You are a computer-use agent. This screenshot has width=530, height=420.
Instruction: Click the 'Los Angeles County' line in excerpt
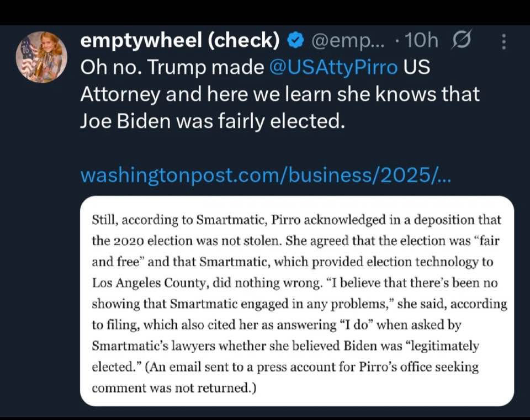[x=295, y=283]
